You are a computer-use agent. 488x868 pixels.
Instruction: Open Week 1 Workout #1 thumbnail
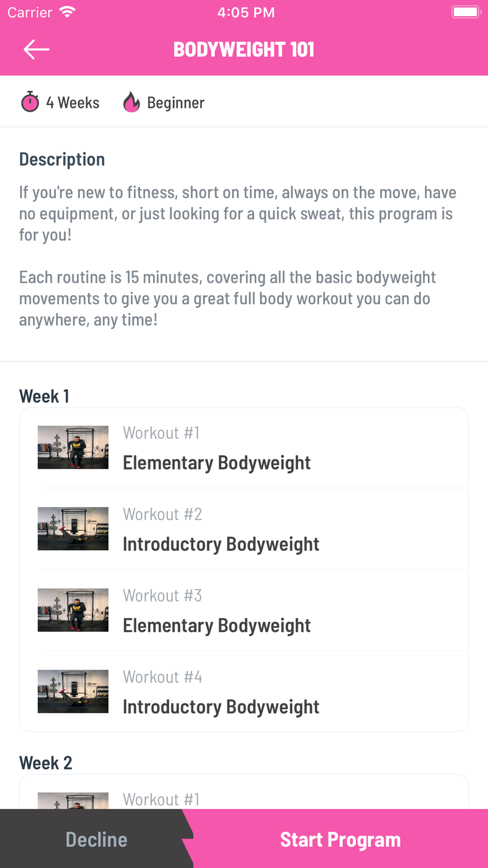(73, 447)
